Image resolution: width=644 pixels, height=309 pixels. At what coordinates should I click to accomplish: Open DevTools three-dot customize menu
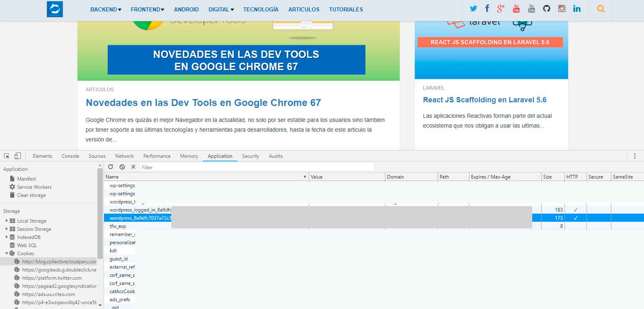point(635,156)
